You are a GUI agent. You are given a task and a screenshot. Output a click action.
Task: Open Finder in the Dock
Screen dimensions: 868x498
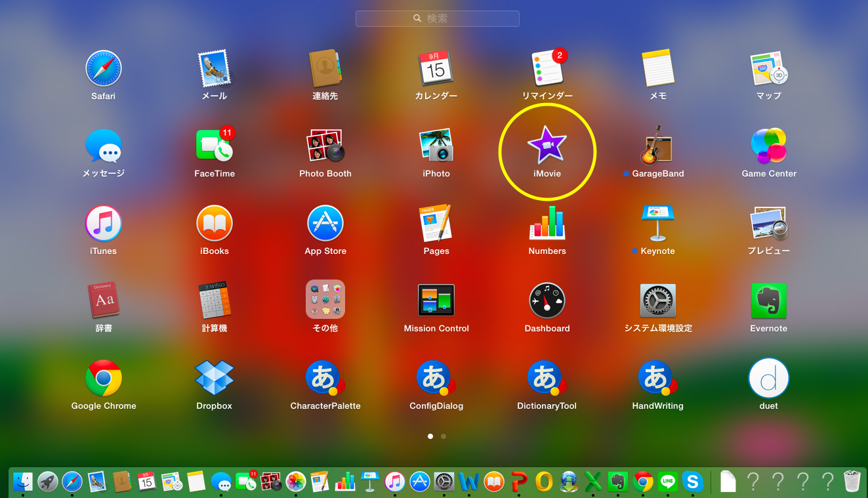pyautogui.click(x=23, y=482)
